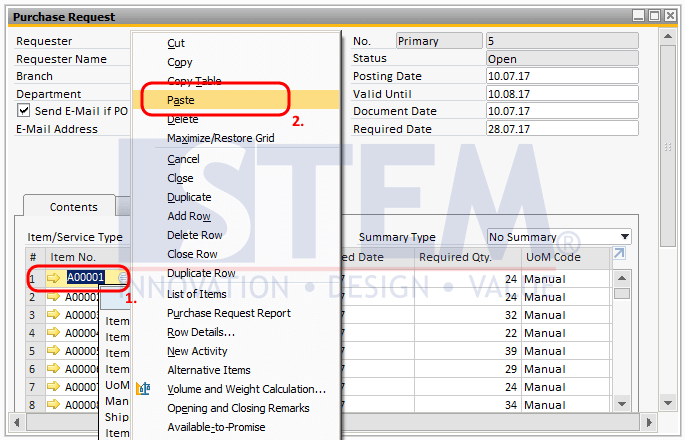Click Cancel in the context menu
The height and width of the screenshot is (440, 685).
click(x=183, y=159)
